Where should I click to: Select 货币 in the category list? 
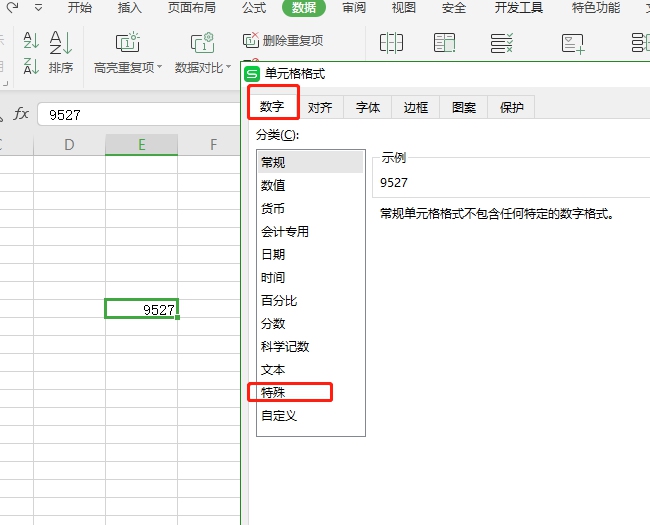(310, 208)
